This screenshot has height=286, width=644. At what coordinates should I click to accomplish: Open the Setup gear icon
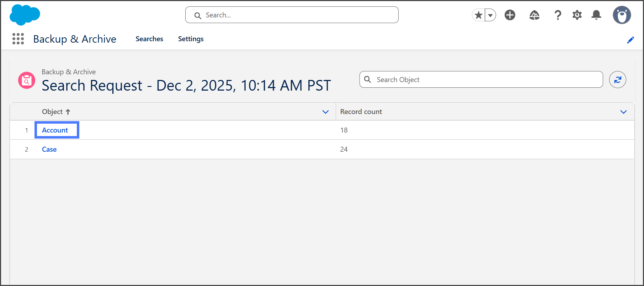577,15
